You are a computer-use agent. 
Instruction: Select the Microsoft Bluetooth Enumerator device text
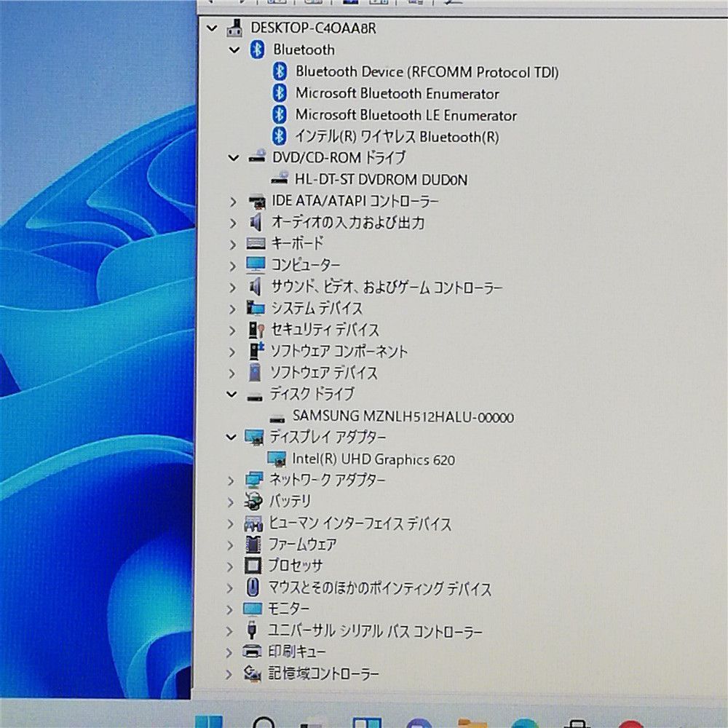pos(397,93)
